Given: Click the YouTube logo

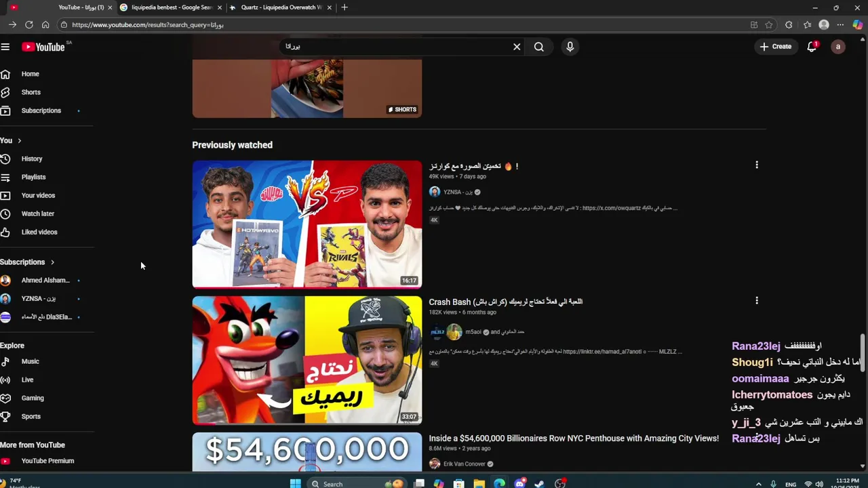Looking at the screenshot, I should coord(43,47).
